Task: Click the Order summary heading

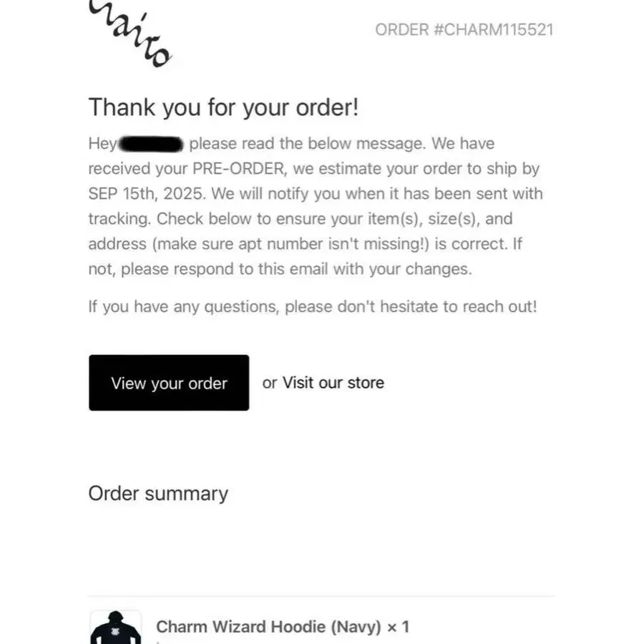Action: 158,493
